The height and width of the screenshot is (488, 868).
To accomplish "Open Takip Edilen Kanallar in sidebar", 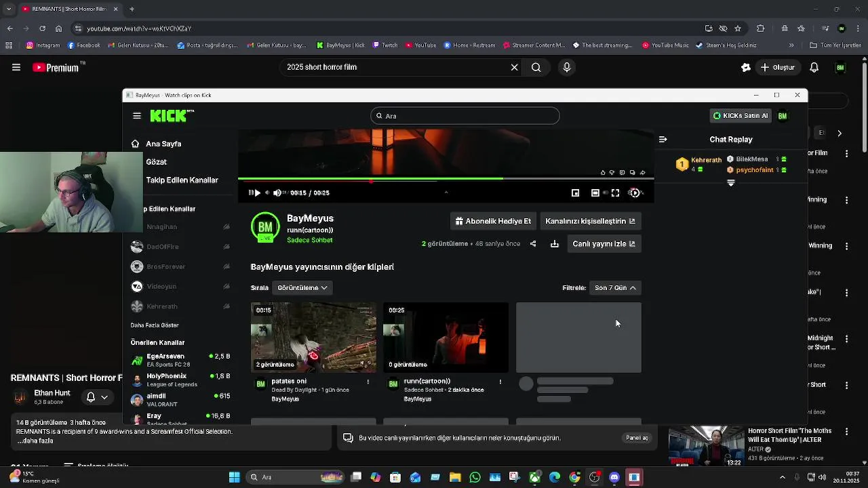I will click(182, 180).
